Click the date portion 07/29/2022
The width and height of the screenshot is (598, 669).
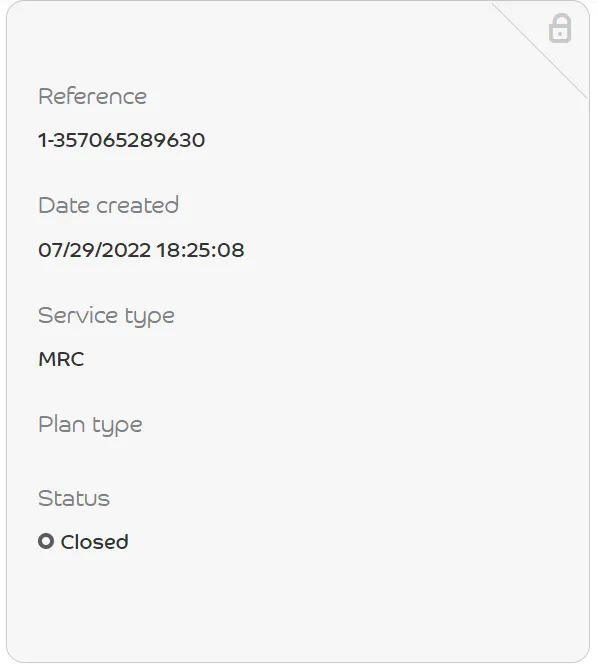tap(94, 250)
